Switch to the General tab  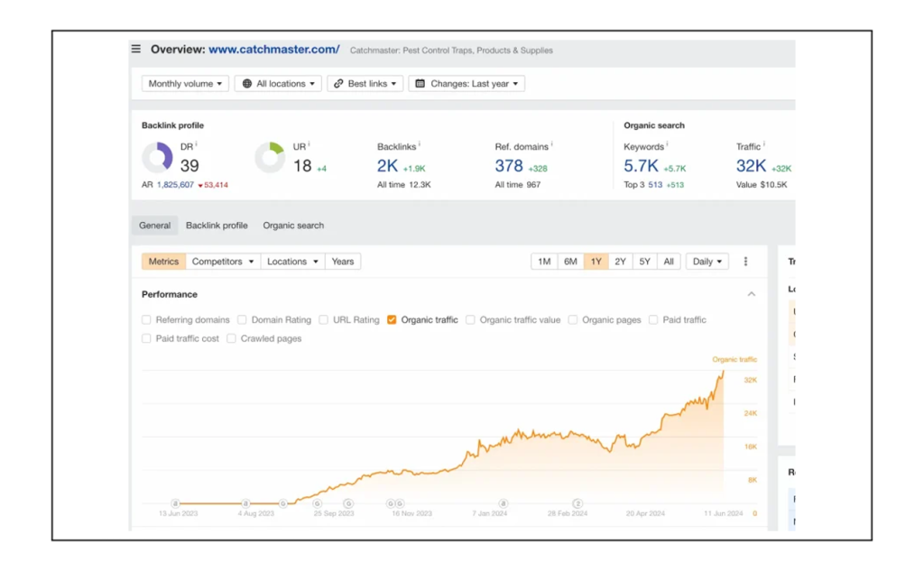pos(155,226)
